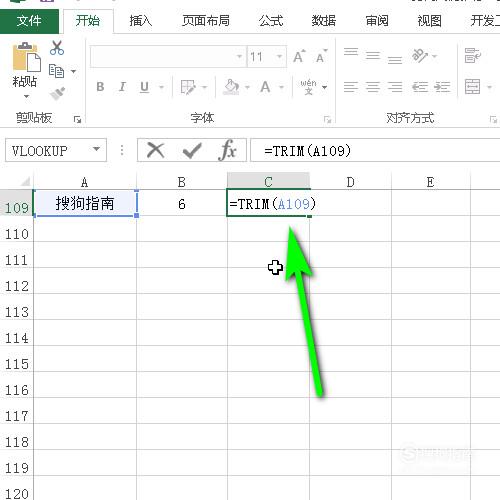Open the 字体 font dialog launcher
Screen dimensions: 500x500
tap(327, 119)
